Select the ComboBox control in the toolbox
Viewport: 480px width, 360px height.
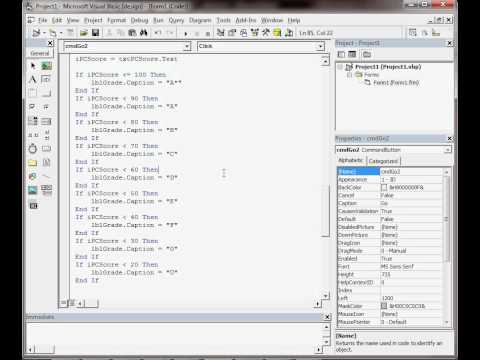pyautogui.click(x=33, y=121)
